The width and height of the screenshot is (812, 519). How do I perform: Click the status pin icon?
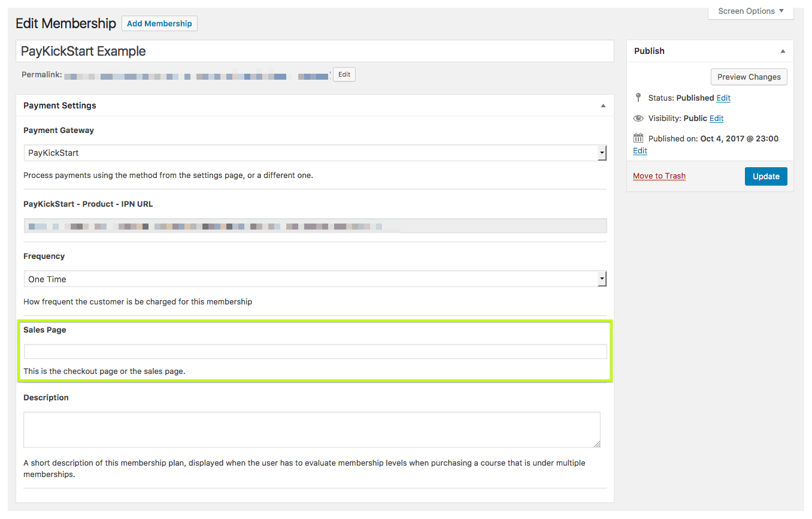tap(638, 98)
